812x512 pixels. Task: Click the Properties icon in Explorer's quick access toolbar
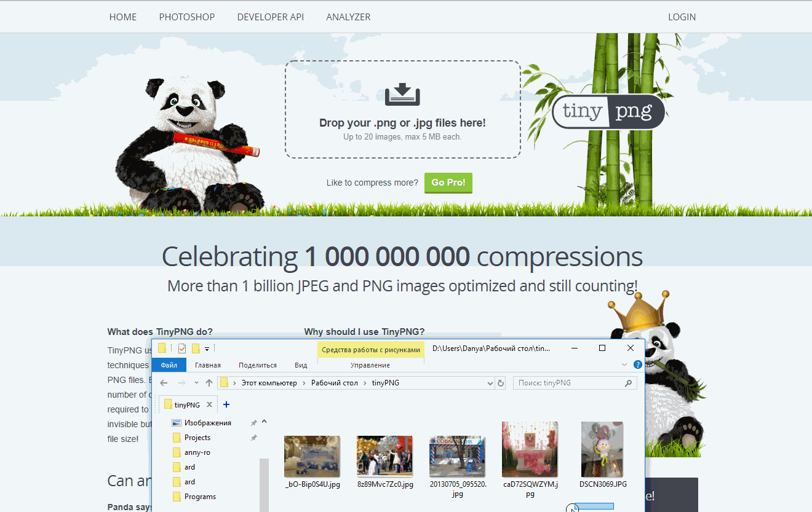(182, 349)
